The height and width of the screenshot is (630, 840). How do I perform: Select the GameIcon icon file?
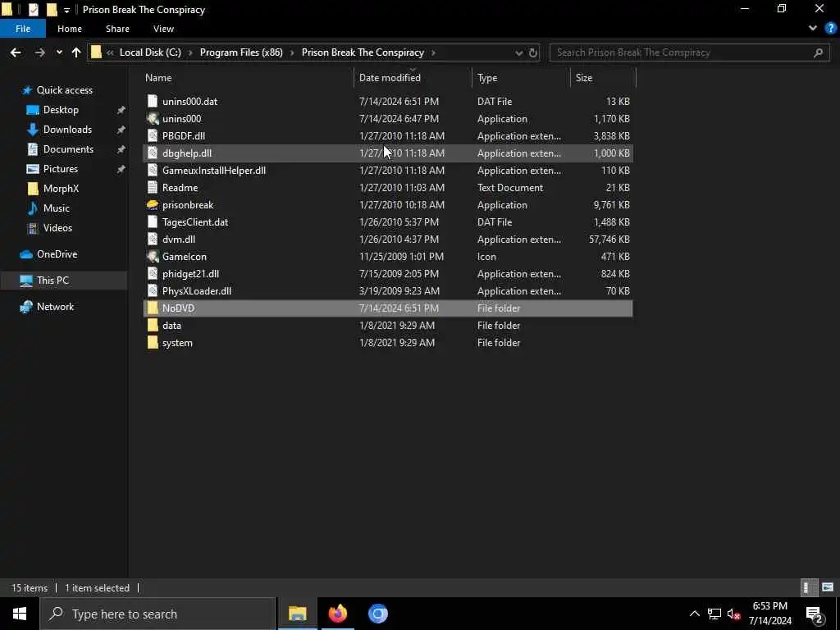tap(153, 257)
